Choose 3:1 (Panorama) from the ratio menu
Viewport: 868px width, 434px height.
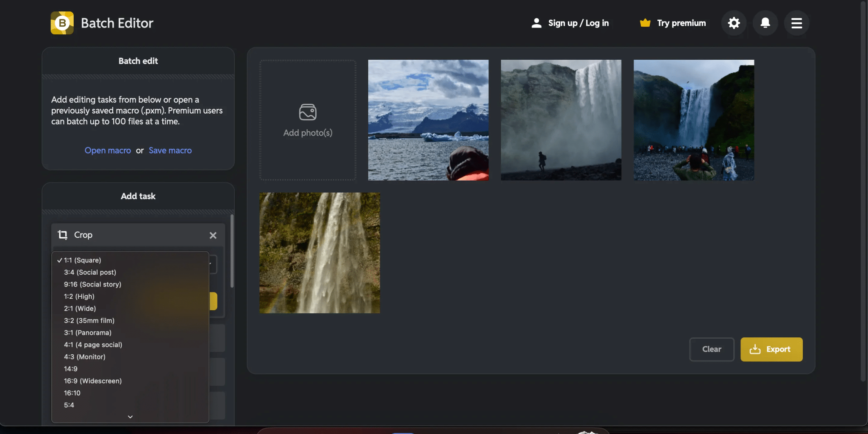[87, 332]
